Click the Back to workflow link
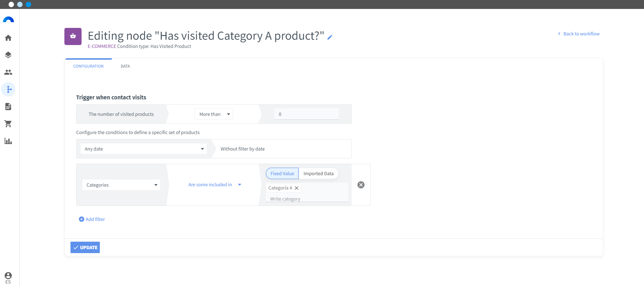Screen dimensions: 644x286 click(579, 34)
